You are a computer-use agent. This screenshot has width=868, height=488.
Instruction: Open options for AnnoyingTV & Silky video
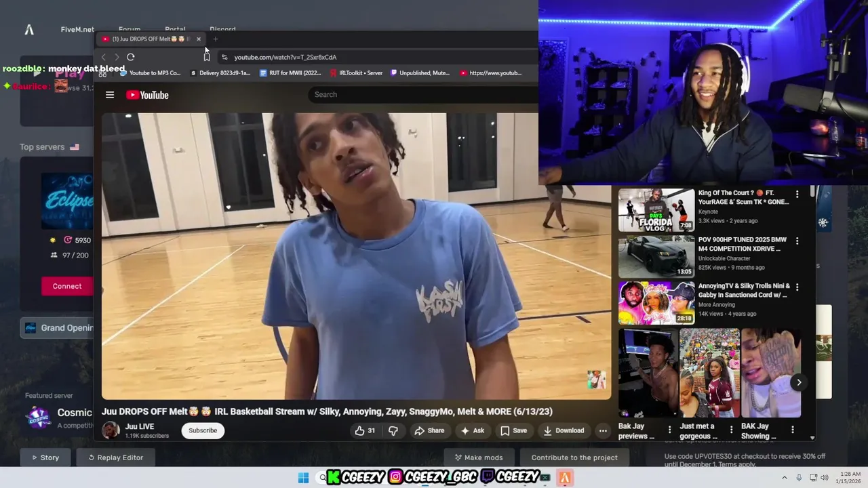(x=797, y=287)
